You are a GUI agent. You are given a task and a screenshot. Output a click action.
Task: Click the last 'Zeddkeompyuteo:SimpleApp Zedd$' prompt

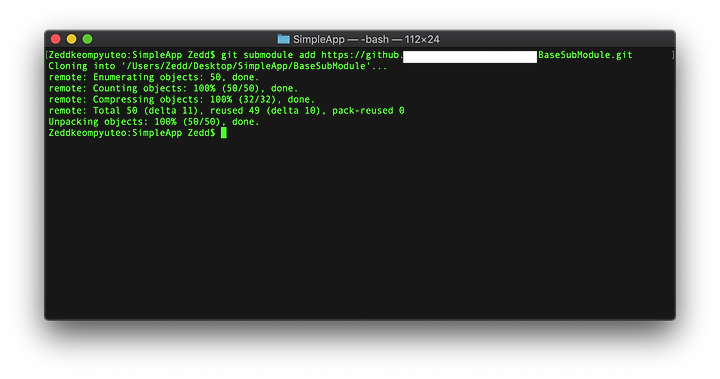click(132, 133)
